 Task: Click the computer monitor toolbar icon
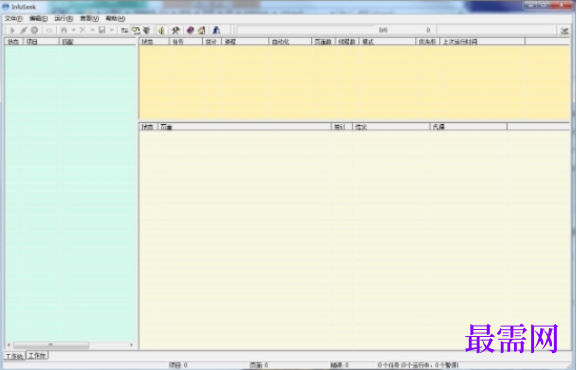click(x=136, y=30)
